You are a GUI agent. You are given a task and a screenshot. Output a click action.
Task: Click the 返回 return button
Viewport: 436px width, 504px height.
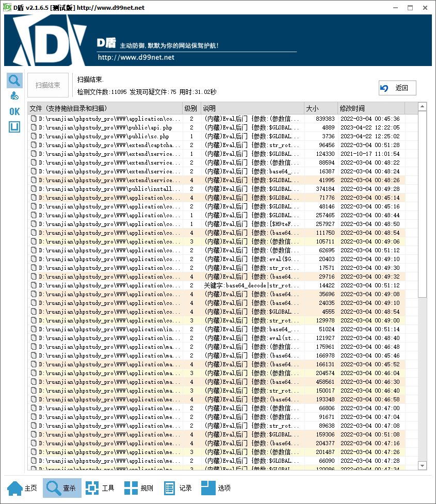(397, 88)
